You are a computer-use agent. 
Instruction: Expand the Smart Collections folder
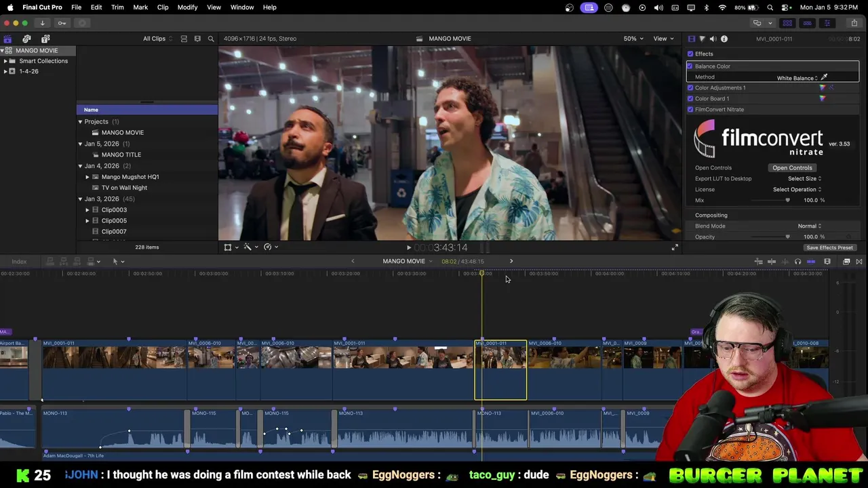click(x=5, y=61)
